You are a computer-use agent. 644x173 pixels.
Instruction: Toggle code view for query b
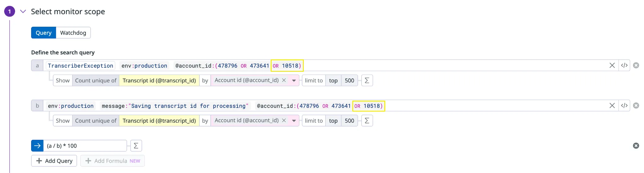click(624, 106)
